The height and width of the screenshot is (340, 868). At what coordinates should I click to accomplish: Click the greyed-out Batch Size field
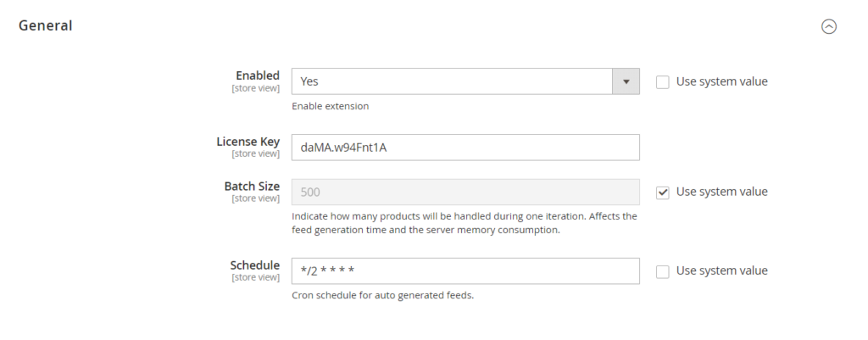(x=465, y=192)
